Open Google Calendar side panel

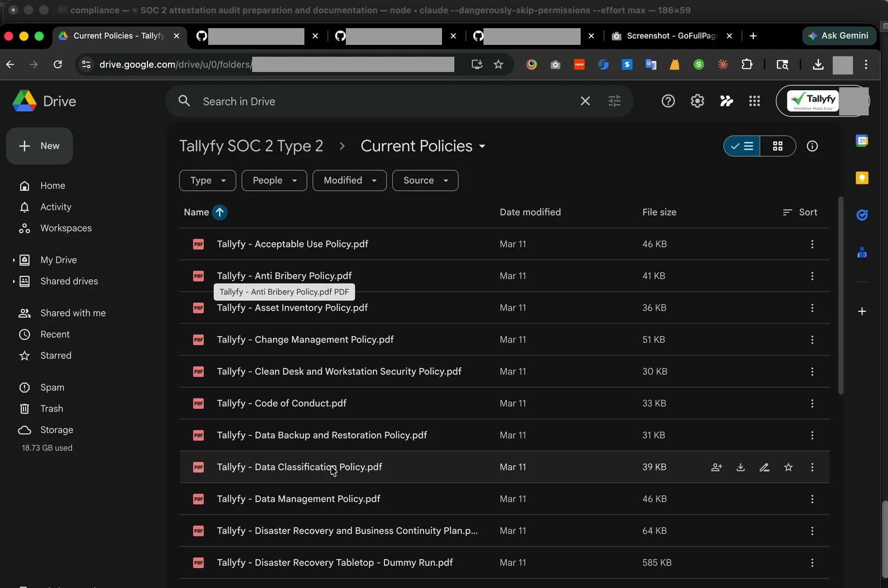(x=862, y=141)
